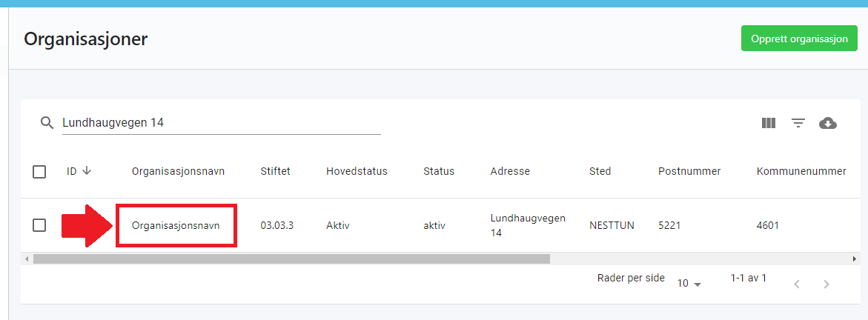The image size is (868, 320).
Task: Go to next page chevron
Action: (x=826, y=284)
